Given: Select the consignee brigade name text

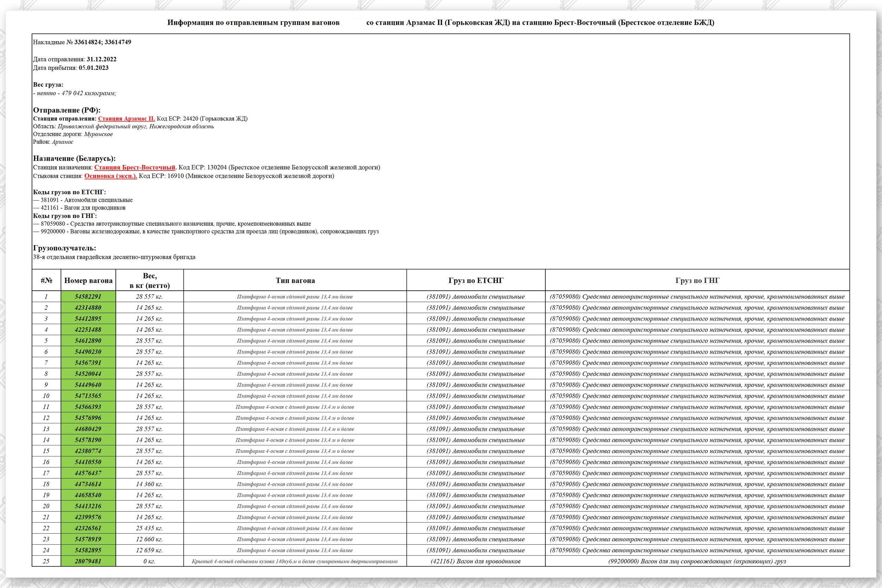Looking at the screenshot, I should [114, 257].
